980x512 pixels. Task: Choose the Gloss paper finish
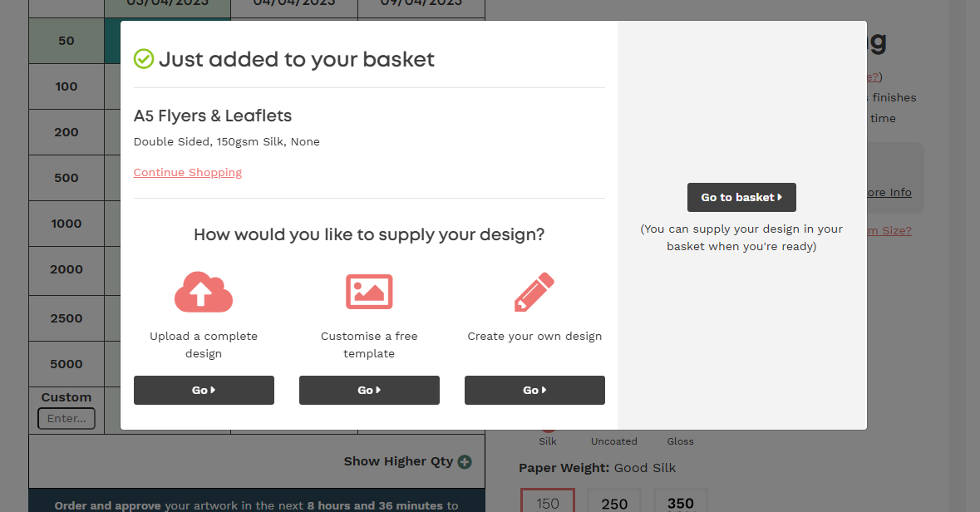tap(680, 441)
